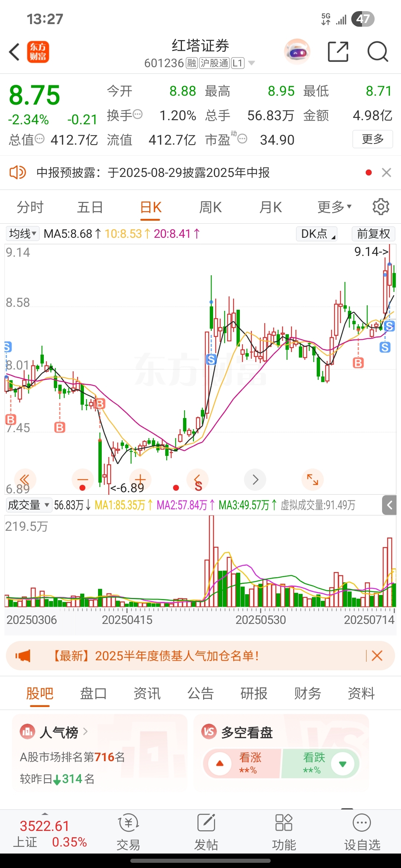Tap the 9.14 high price marker
The image size is (401, 868).
[371, 251]
